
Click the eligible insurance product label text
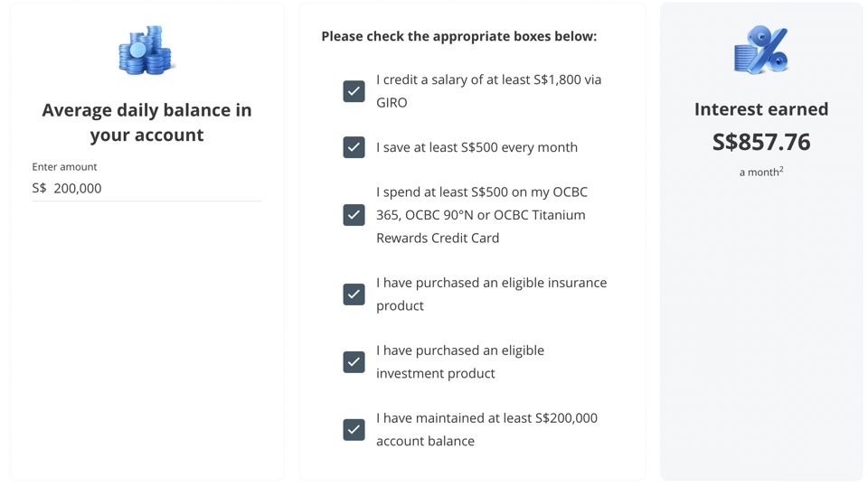492,294
